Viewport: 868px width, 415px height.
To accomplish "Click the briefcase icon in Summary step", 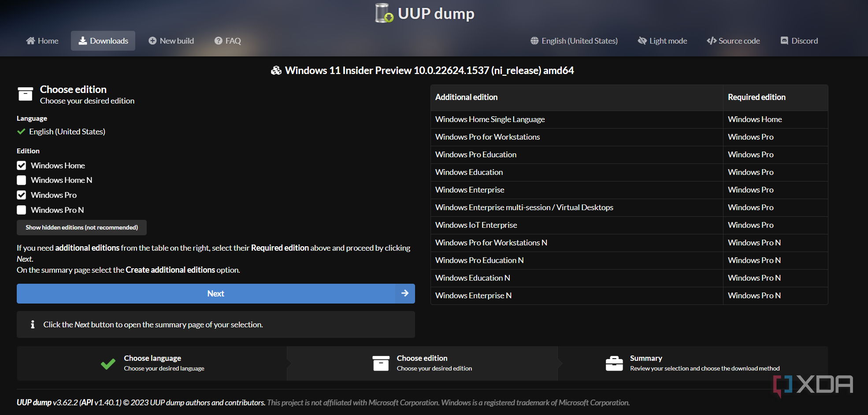I will click(x=614, y=363).
